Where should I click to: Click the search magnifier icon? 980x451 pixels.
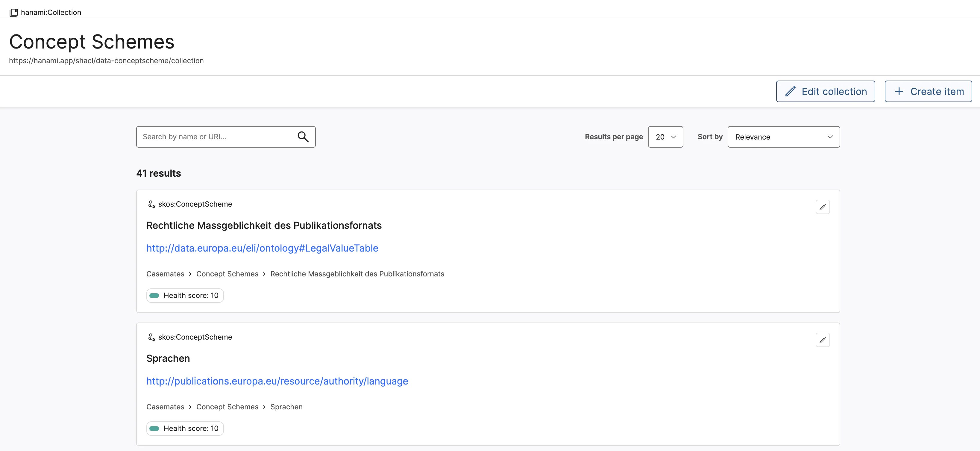(303, 137)
